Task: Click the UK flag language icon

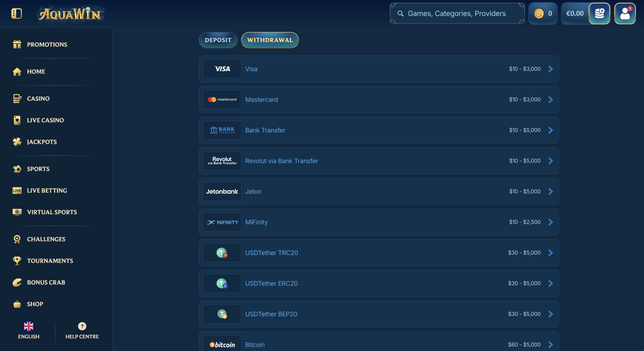Action: (x=29, y=326)
